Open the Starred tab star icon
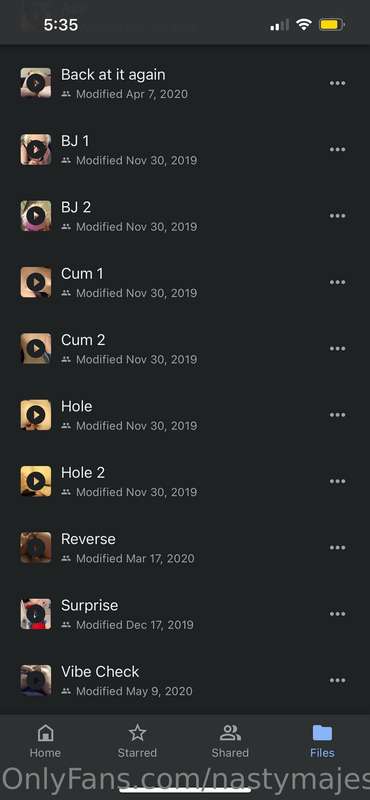This screenshot has width=370, height=800. coord(137,733)
